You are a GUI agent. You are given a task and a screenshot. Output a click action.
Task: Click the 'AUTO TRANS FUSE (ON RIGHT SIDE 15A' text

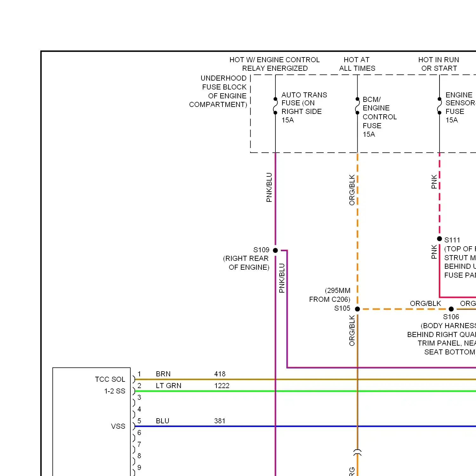coord(304,107)
